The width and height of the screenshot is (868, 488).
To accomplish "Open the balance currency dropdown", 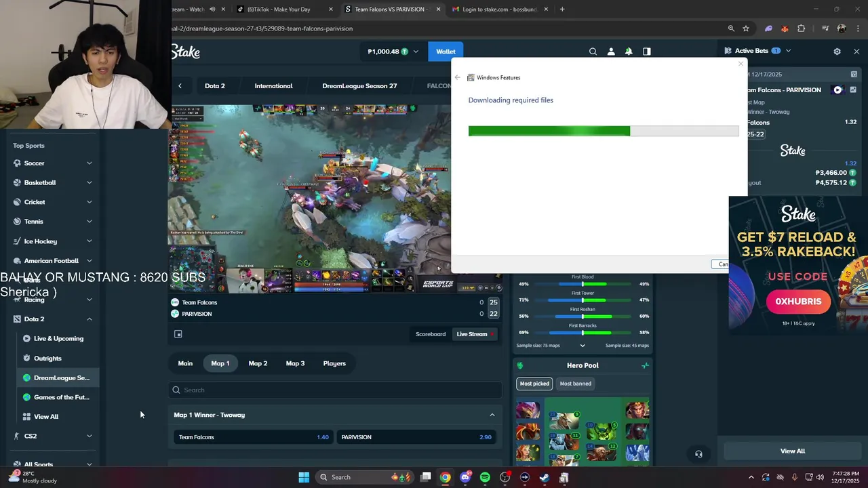I will 416,52.
